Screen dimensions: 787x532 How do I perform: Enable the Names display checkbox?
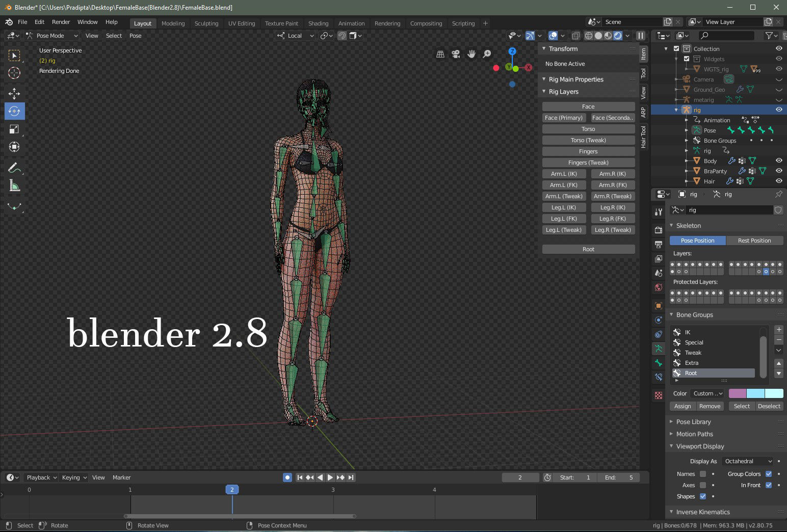tap(703, 474)
